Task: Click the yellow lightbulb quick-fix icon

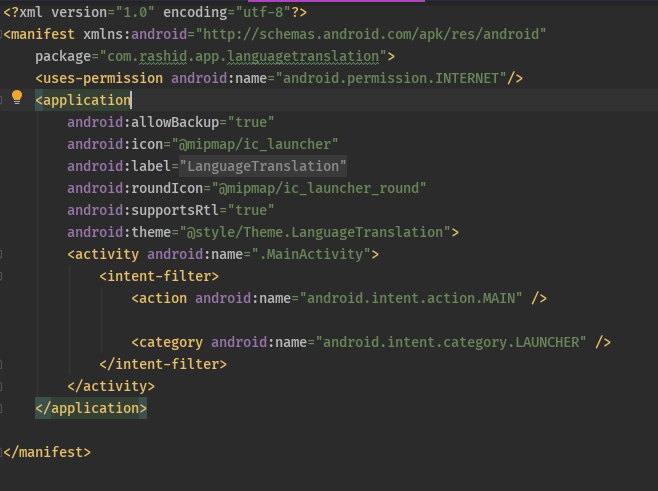Action: point(17,97)
